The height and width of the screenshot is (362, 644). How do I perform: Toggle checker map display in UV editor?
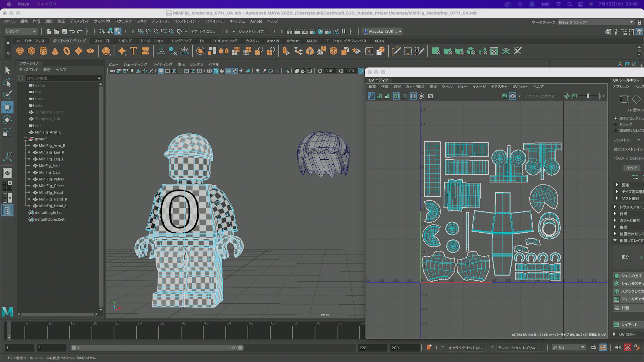[x=512, y=96]
